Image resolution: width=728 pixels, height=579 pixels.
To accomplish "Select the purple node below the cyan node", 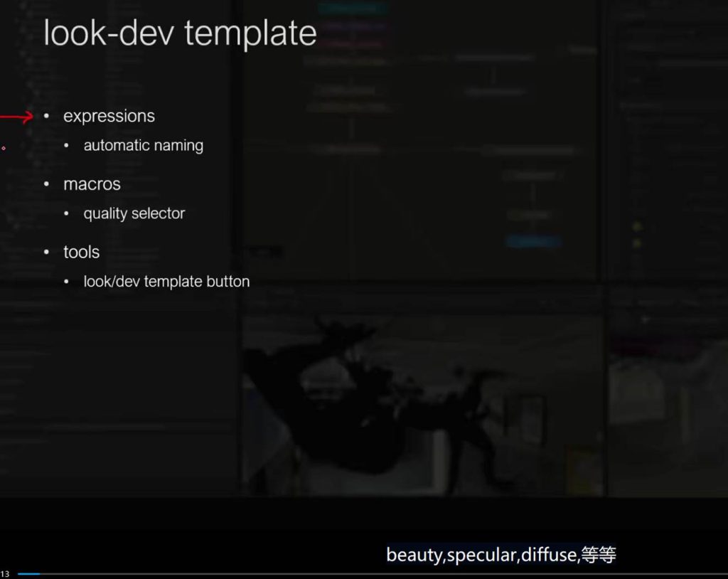I will [x=352, y=26].
